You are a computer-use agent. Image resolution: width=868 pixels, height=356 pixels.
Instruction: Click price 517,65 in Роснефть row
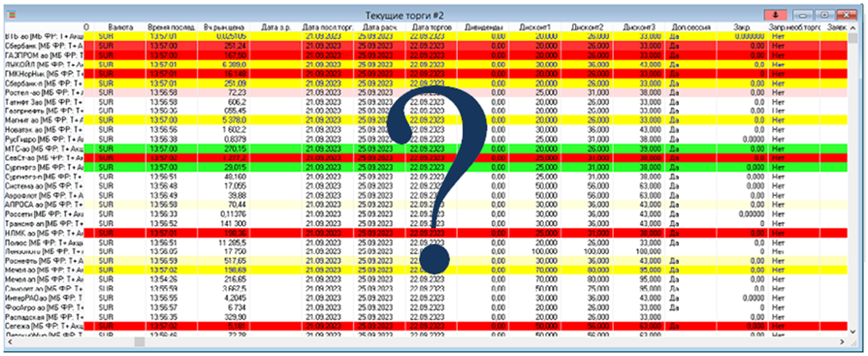(235, 261)
